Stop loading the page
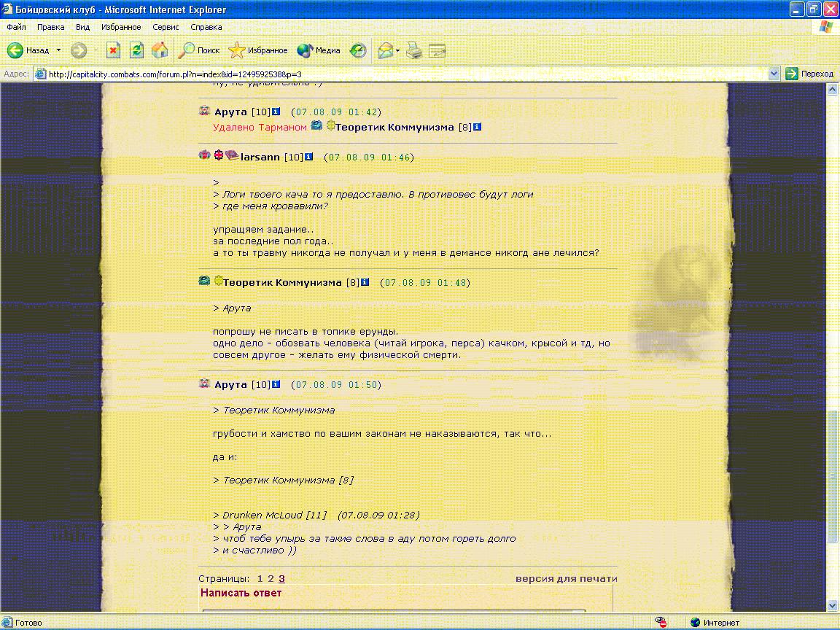The height and width of the screenshot is (630, 840). [113, 50]
